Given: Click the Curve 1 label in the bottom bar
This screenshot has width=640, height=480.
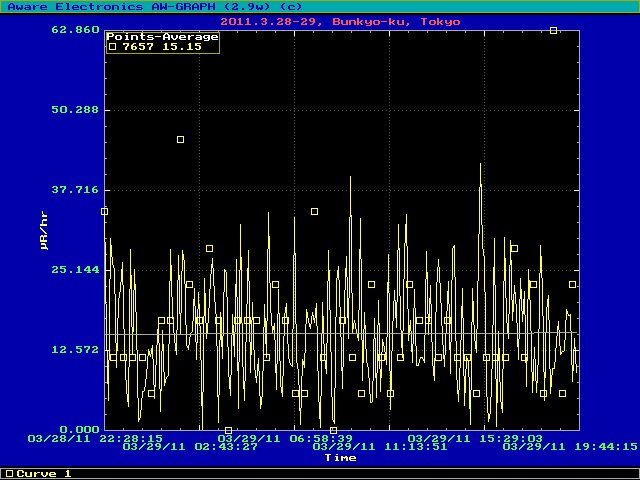Looking at the screenshot, I should coord(44,473).
